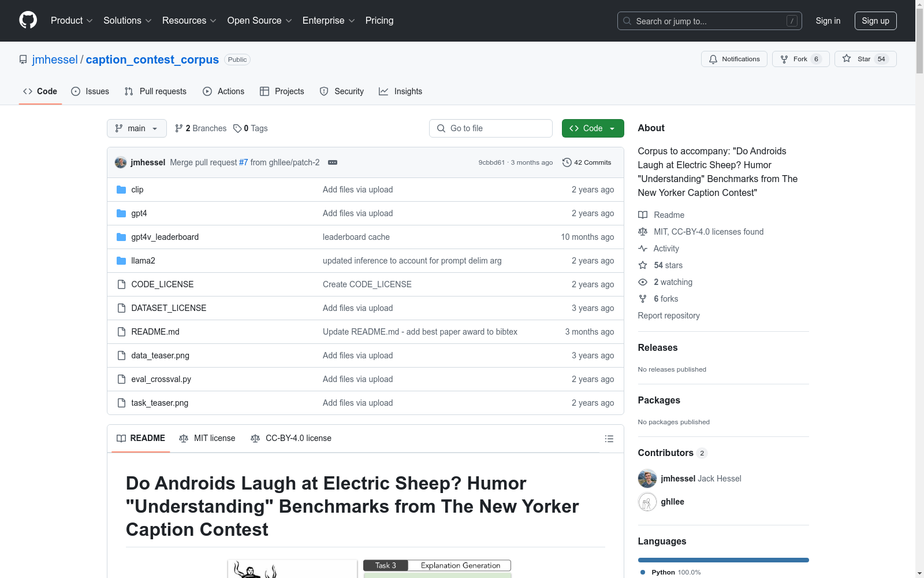
Task: Click the Notifications button
Action: 734,59
